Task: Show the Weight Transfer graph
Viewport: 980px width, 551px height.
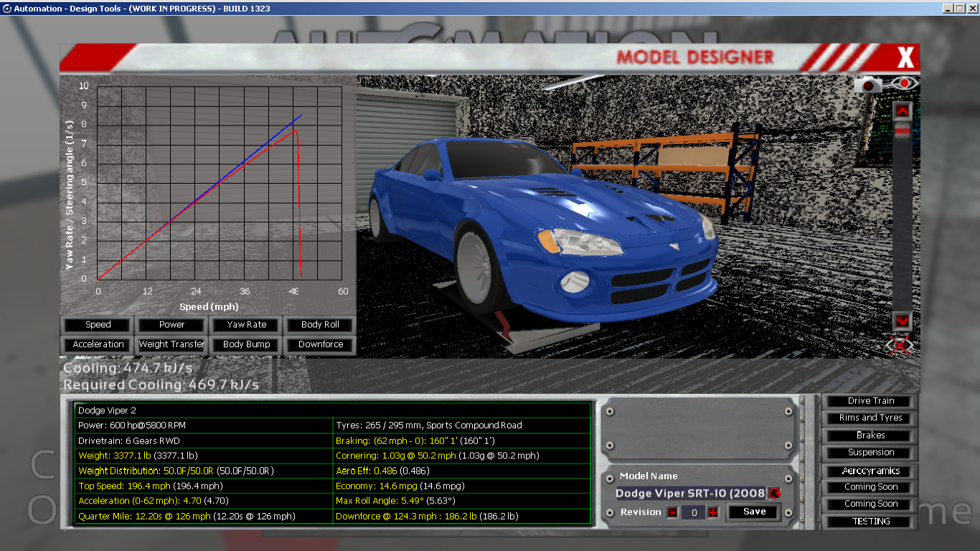Action: [x=171, y=344]
